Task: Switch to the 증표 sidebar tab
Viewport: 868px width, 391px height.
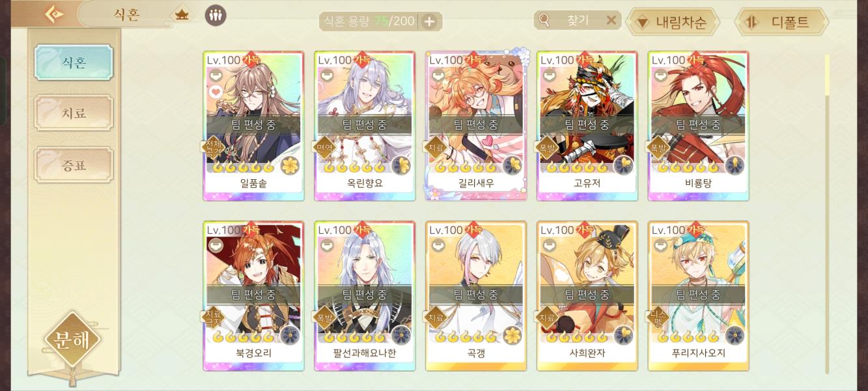Action: pos(74,165)
